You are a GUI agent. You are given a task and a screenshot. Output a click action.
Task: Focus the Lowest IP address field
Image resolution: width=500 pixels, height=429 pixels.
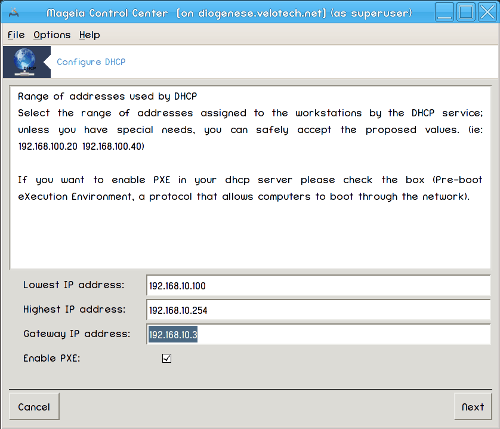coord(318,286)
